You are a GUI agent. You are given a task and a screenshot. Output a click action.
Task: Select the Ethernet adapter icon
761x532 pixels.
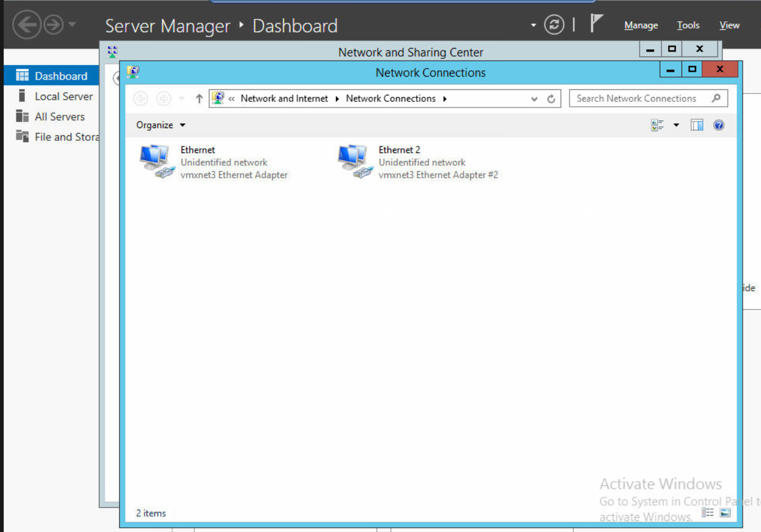pos(156,161)
